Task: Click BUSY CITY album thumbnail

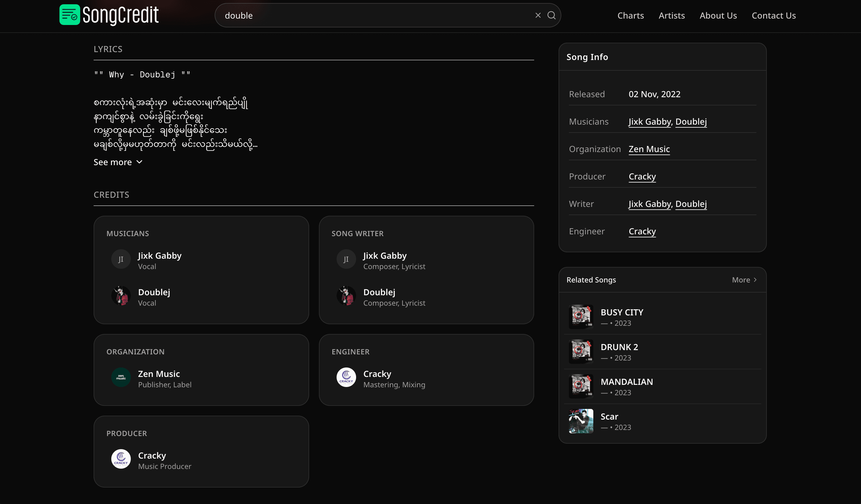Action: tap(581, 317)
